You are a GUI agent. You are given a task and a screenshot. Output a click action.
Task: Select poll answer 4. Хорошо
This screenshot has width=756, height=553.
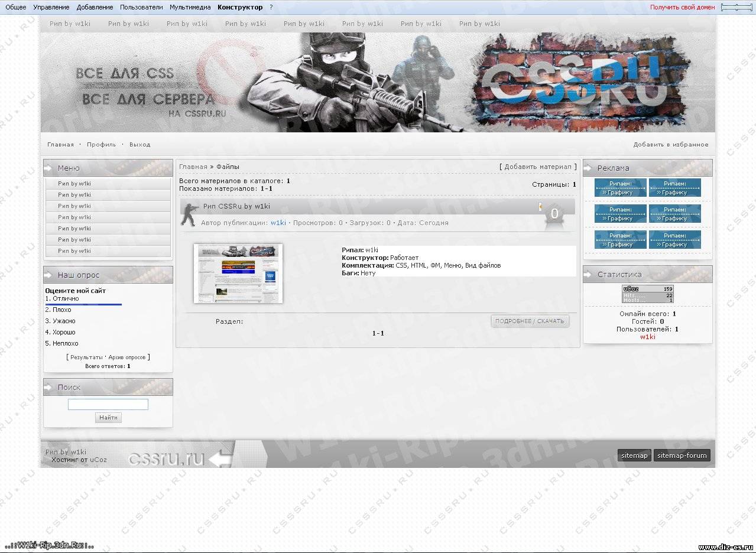(60, 332)
